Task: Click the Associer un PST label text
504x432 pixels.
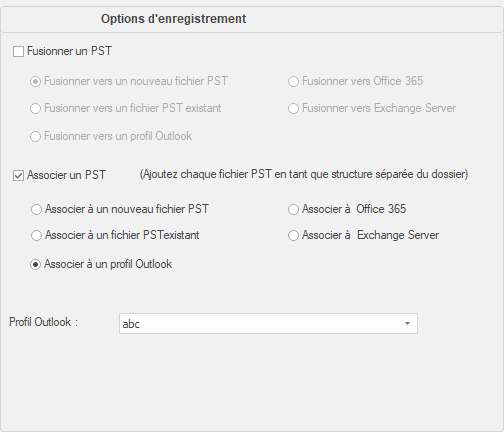Action: [66, 175]
